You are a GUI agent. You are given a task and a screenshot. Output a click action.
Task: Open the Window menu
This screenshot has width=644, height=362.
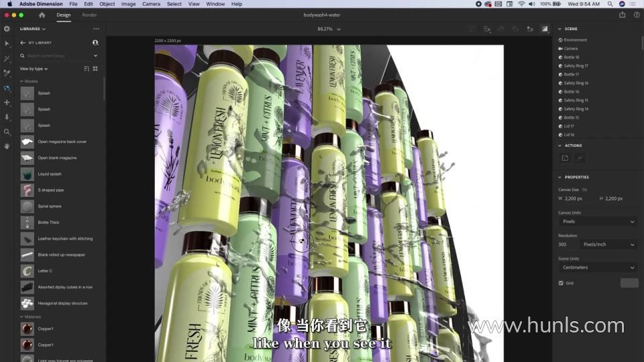tap(215, 4)
